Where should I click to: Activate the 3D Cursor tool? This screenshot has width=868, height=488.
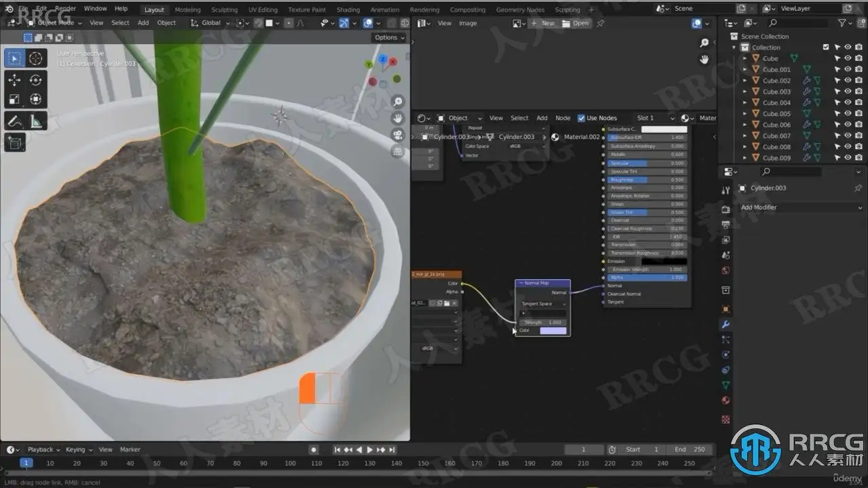click(x=36, y=58)
